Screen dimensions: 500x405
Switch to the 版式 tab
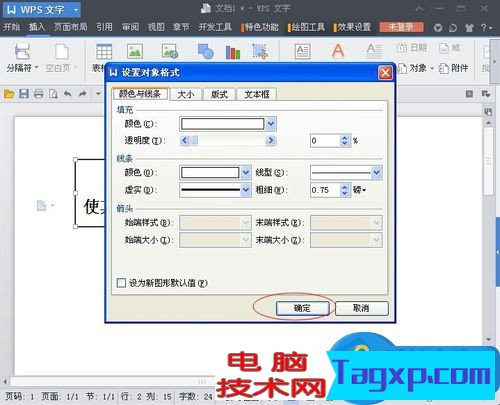(x=219, y=94)
